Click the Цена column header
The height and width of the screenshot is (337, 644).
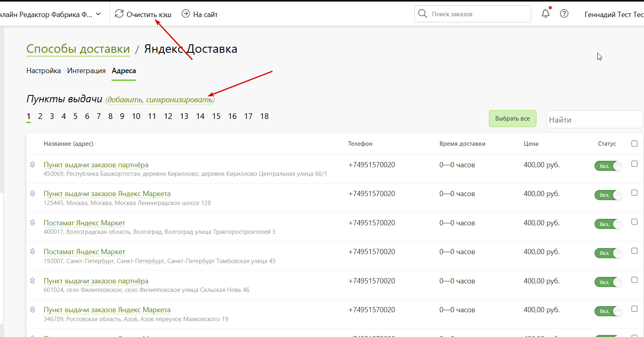(x=531, y=144)
